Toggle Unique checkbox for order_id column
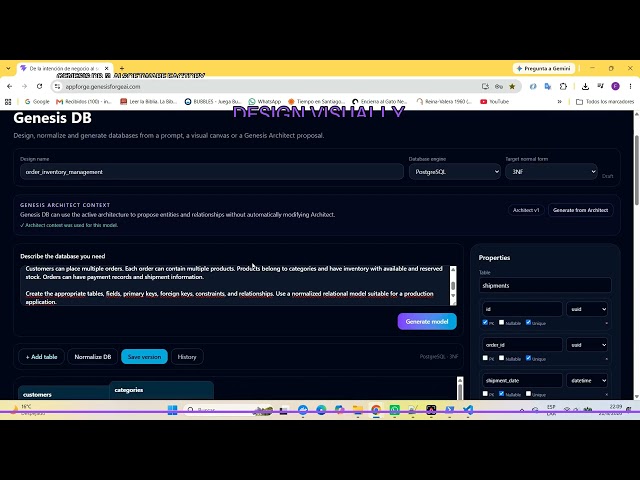 click(x=529, y=358)
